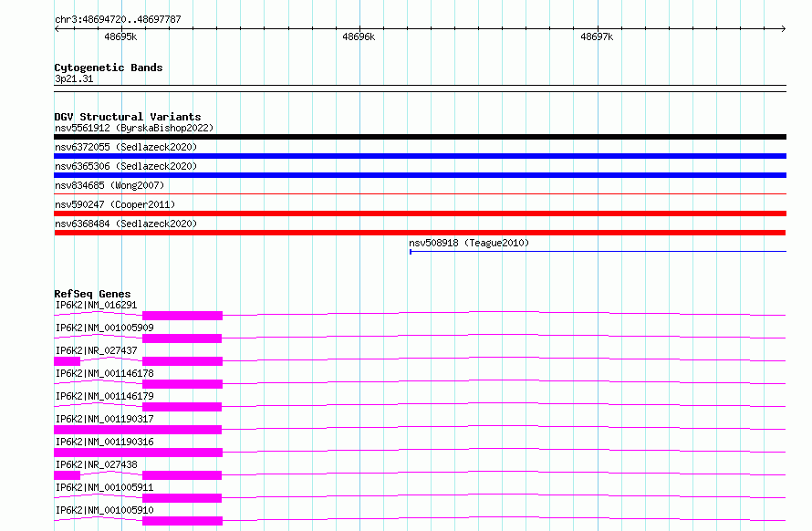Select the 48695k ruler tick label

pyautogui.click(x=120, y=36)
